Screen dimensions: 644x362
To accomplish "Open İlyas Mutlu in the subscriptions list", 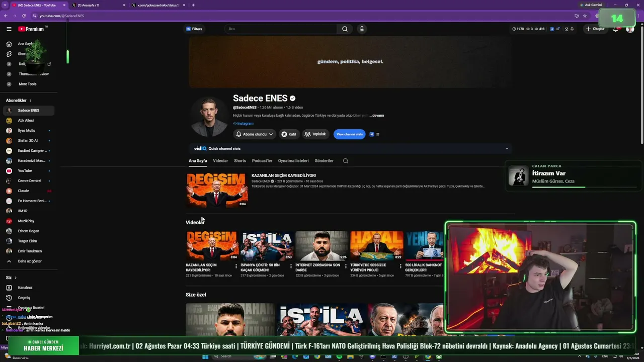I will tap(29, 131).
